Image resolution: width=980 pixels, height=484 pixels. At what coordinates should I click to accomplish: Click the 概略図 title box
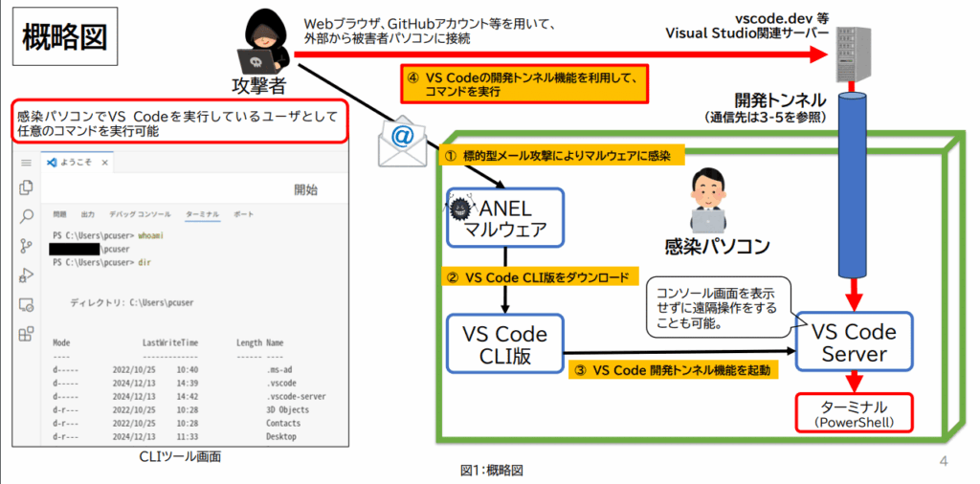(x=65, y=37)
